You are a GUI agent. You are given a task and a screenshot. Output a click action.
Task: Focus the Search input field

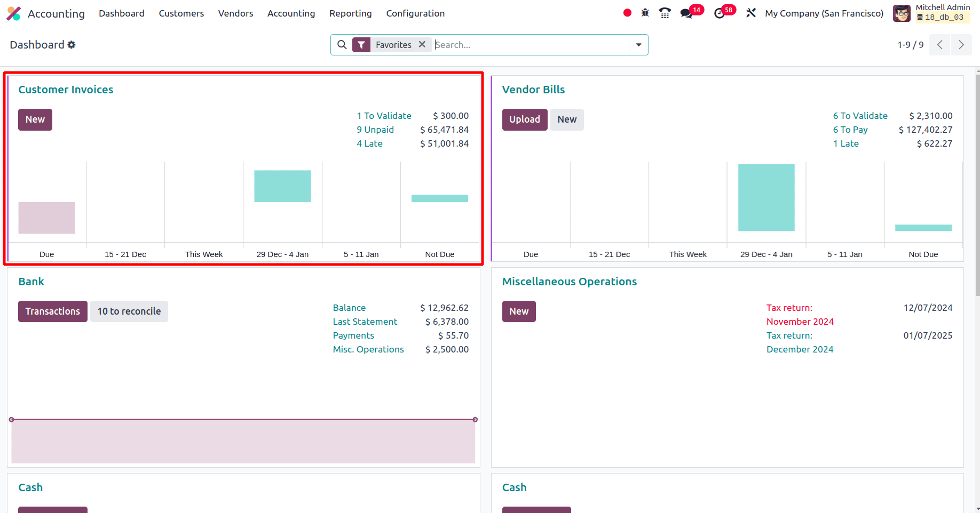(531, 45)
